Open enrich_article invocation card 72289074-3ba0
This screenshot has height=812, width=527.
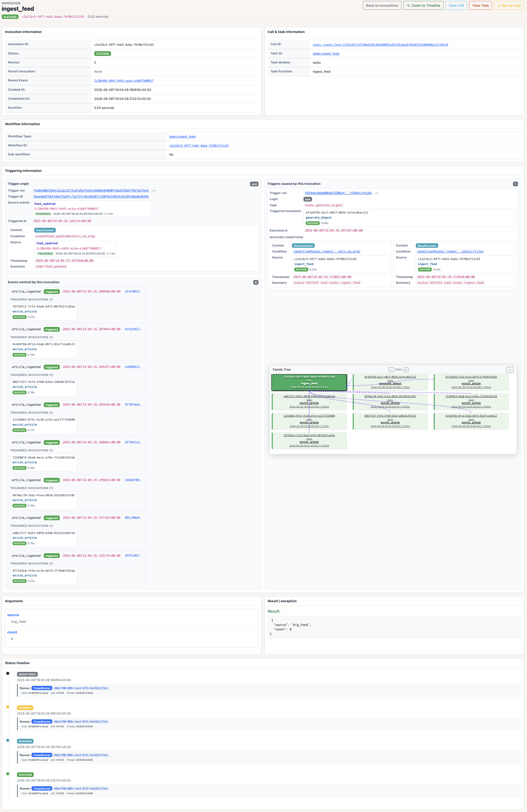pos(44,463)
